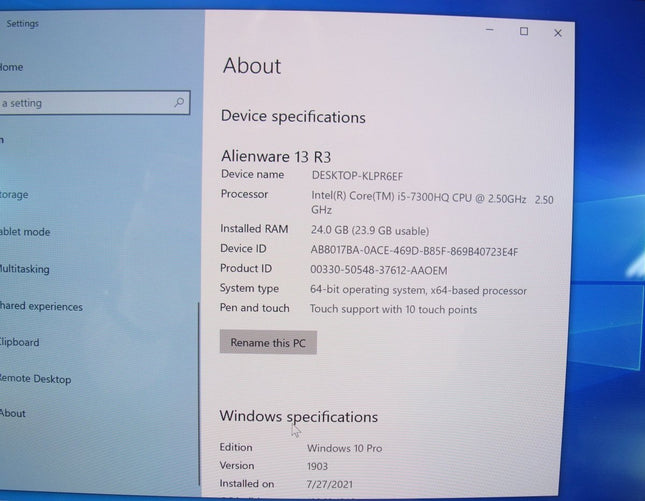Minimize the Settings window
This screenshot has height=501, width=645.
(x=490, y=30)
